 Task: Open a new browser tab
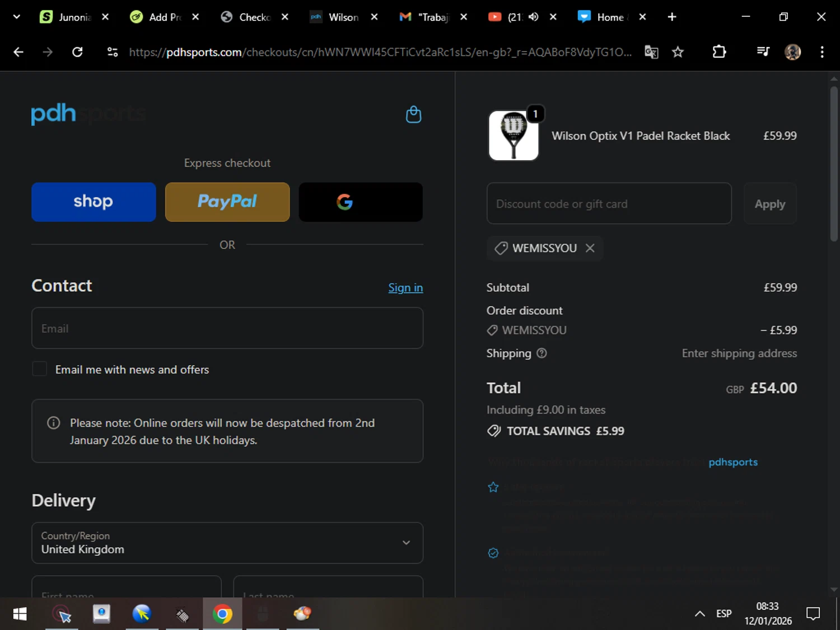click(672, 17)
